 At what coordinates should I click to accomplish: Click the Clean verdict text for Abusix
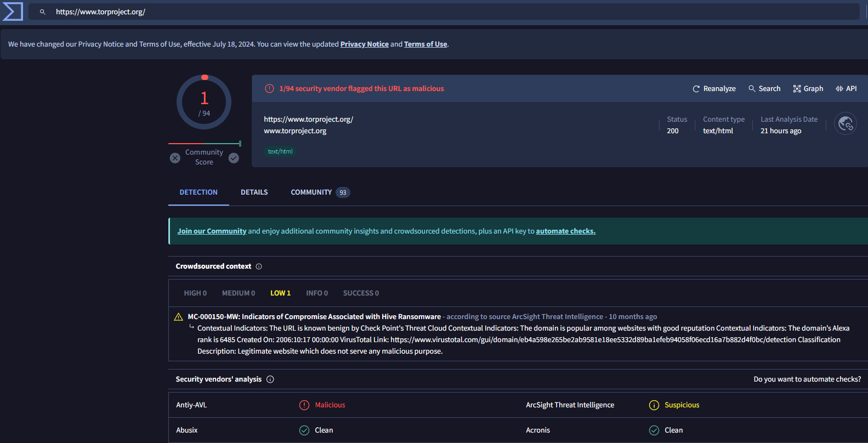[324, 430]
